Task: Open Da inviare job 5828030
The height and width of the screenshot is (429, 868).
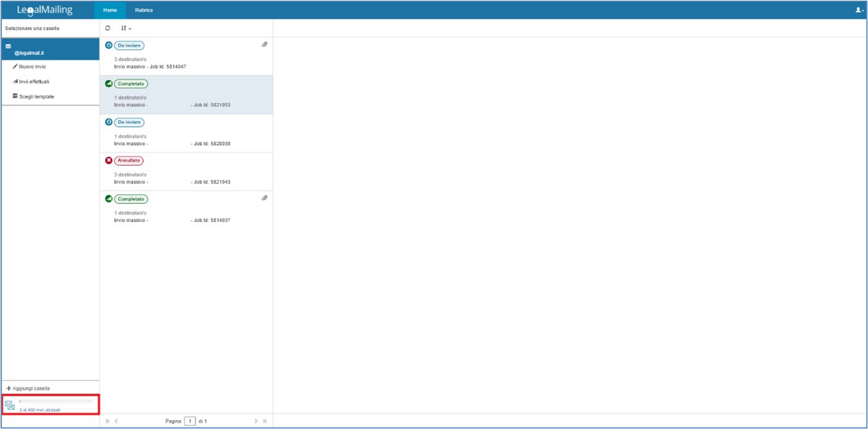Action: 185,133
